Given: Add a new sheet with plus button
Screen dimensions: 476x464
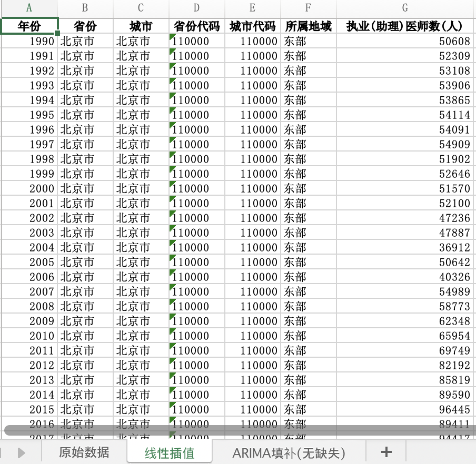Looking at the screenshot, I should pyautogui.click(x=386, y=452).
